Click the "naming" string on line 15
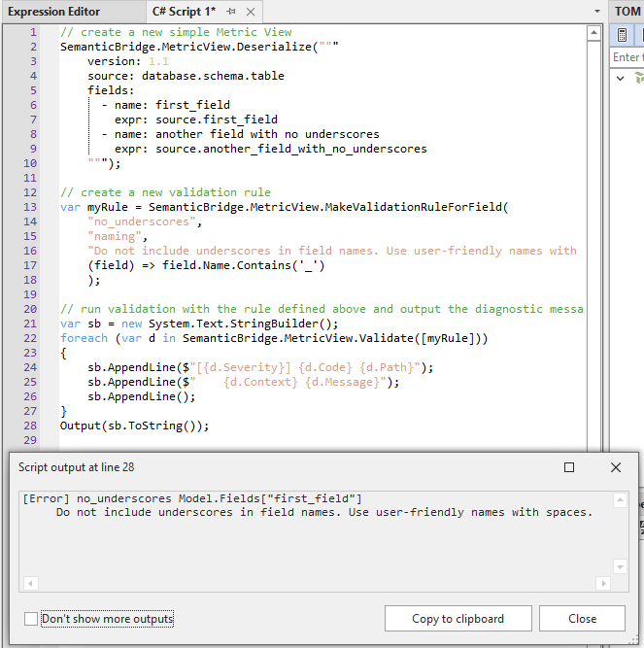Screen dimensions: 644x648 pos(115,236)
